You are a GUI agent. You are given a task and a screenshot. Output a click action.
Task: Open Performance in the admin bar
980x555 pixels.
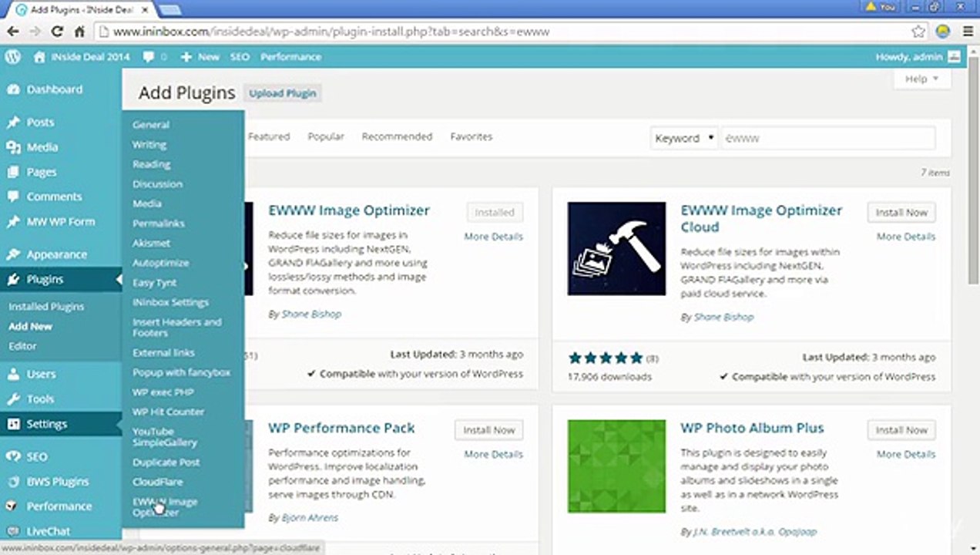coord(290,57)
